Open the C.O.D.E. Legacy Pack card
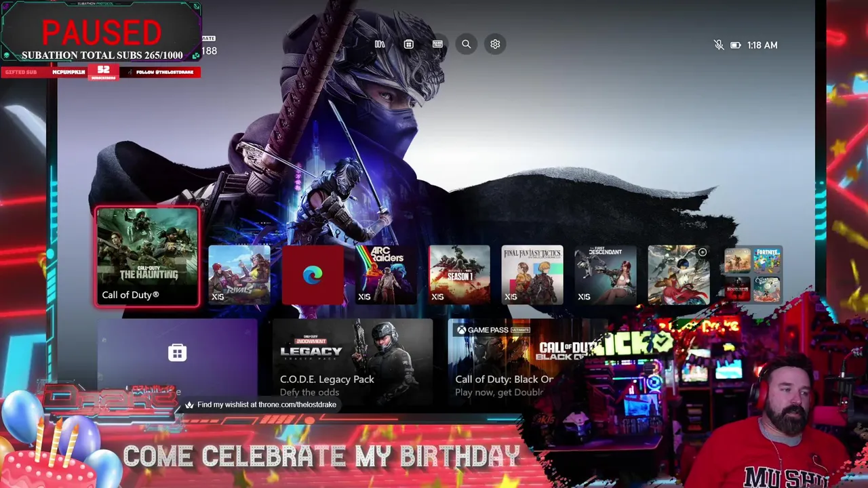The width and height of the screenshot is (868, 488). 353,361
